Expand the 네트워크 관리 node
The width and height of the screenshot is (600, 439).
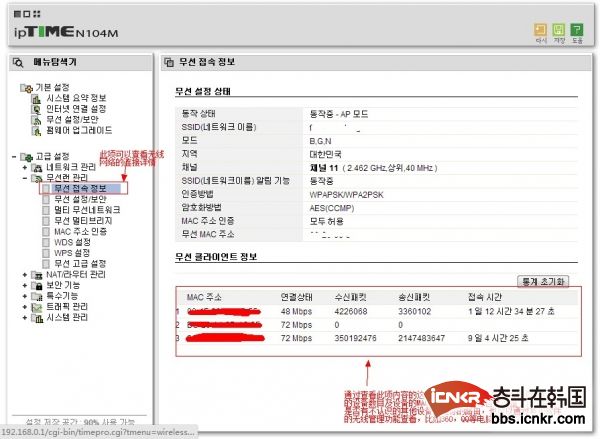(25, 168)
